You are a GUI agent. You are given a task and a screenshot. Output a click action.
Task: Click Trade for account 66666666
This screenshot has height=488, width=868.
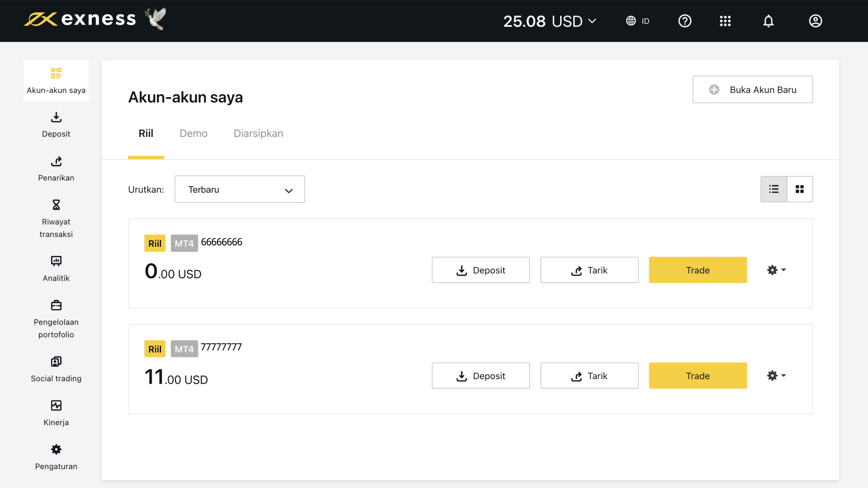[x=698, y=270]
